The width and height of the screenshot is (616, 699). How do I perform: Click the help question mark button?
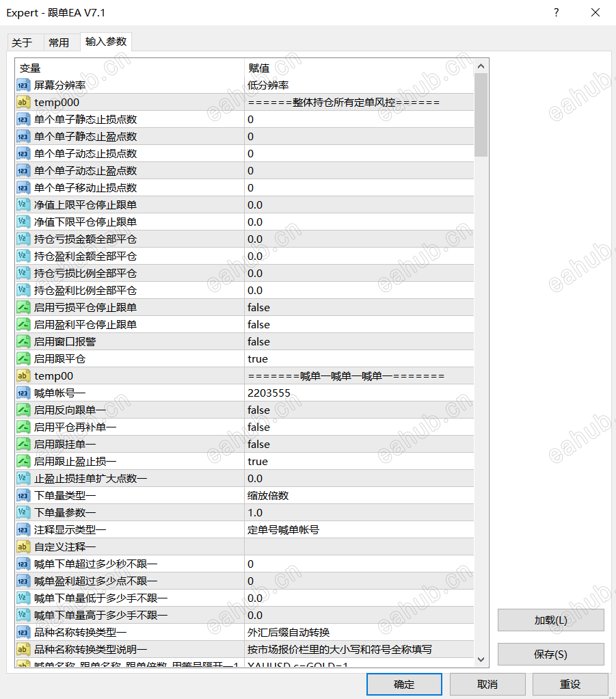[x=557, y=12]
